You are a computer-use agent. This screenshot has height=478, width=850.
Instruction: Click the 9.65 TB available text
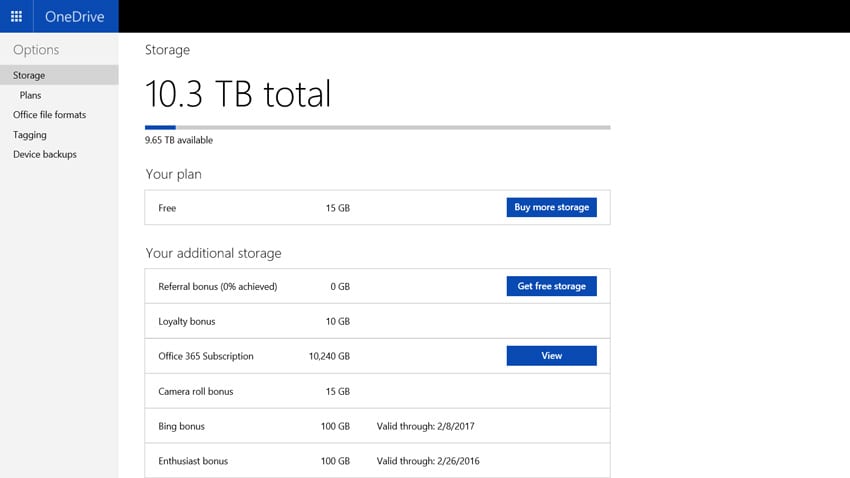(x=179, y=140)
